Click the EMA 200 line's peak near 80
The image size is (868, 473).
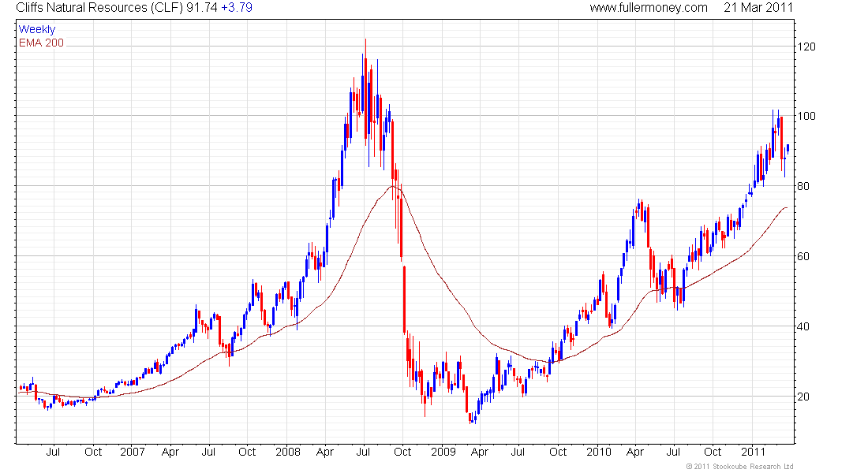(392, 186)
